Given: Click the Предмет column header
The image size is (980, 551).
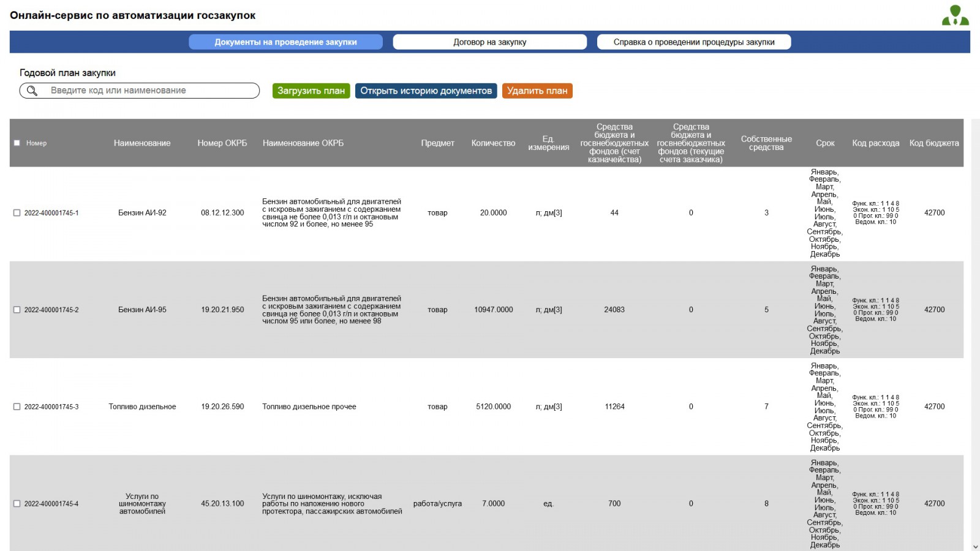Looking at the screenshot, I should click(x=437, y=143).
